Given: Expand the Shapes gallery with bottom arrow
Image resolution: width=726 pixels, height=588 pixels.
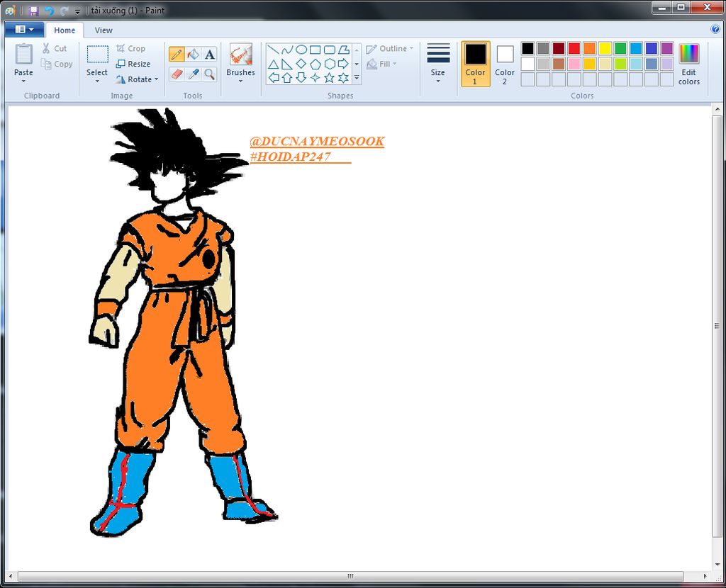Looking at the screenshot, I should pos(357,78).
